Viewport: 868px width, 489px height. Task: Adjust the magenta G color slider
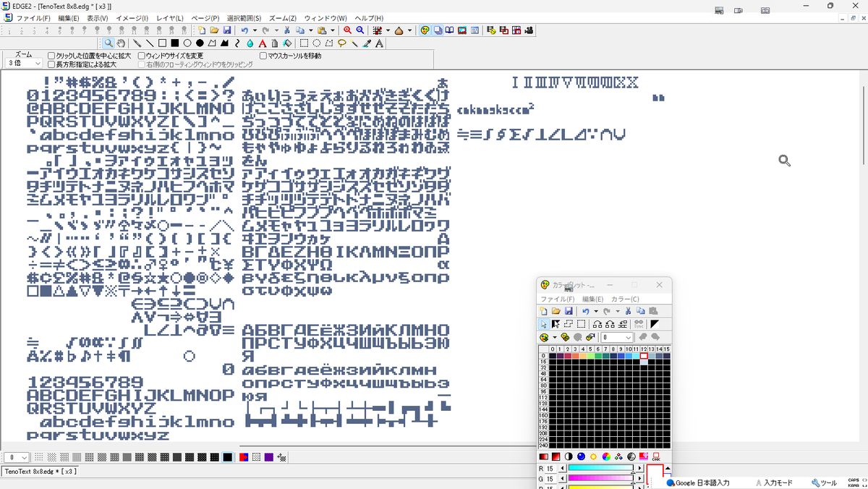(x=601, y=478)
